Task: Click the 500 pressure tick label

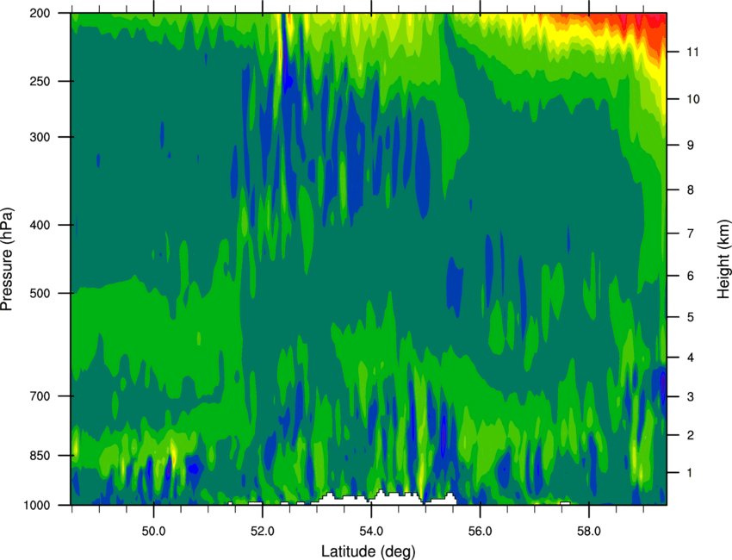Action: (40, 293)
